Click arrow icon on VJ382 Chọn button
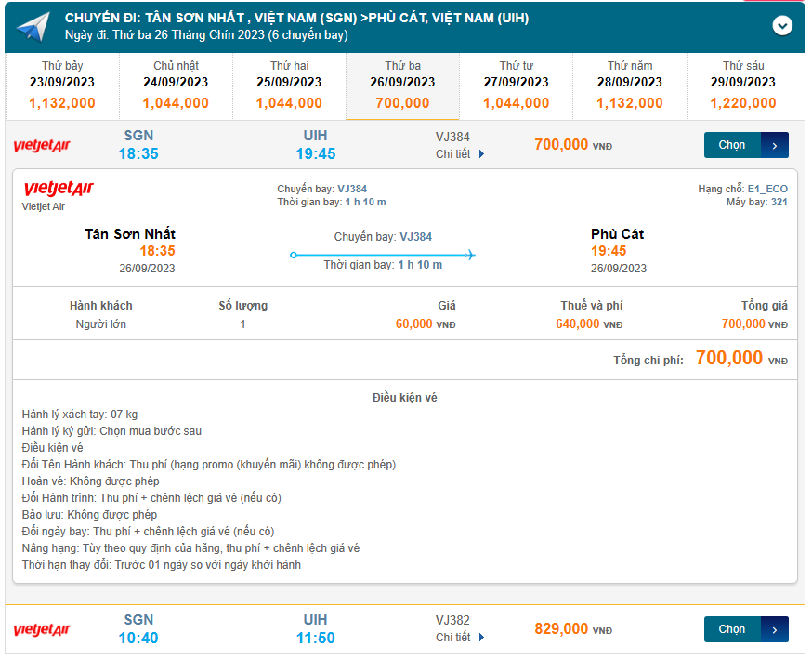The height and width of the screenshot is (659, 812). coord(775,629)
